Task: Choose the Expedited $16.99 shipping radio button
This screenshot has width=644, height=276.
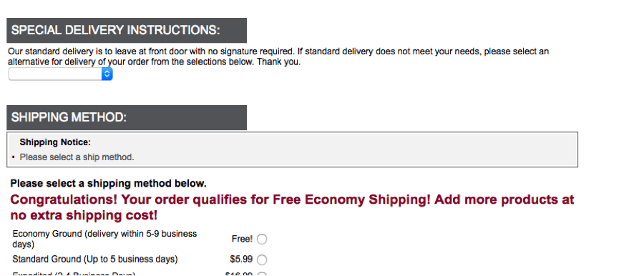Action: pos(262,275)
